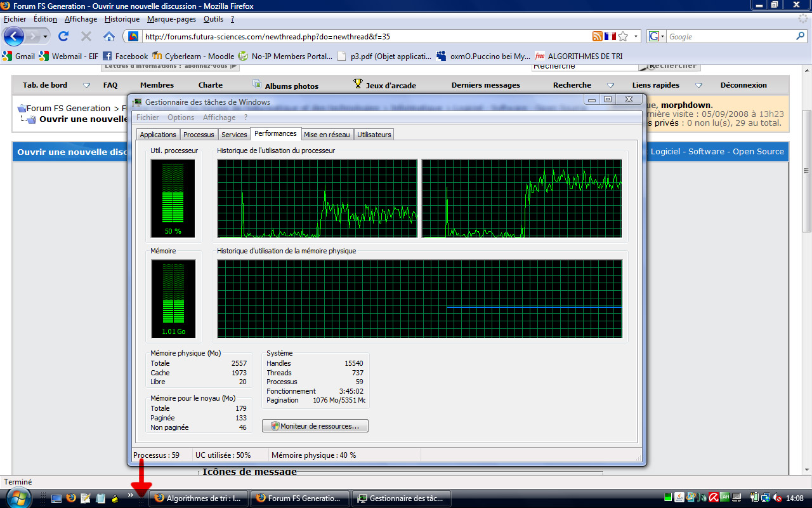The width and height of the screenshot is (812, 508).
Task: Switch to the Applications tab
Action: coord(158,135)
